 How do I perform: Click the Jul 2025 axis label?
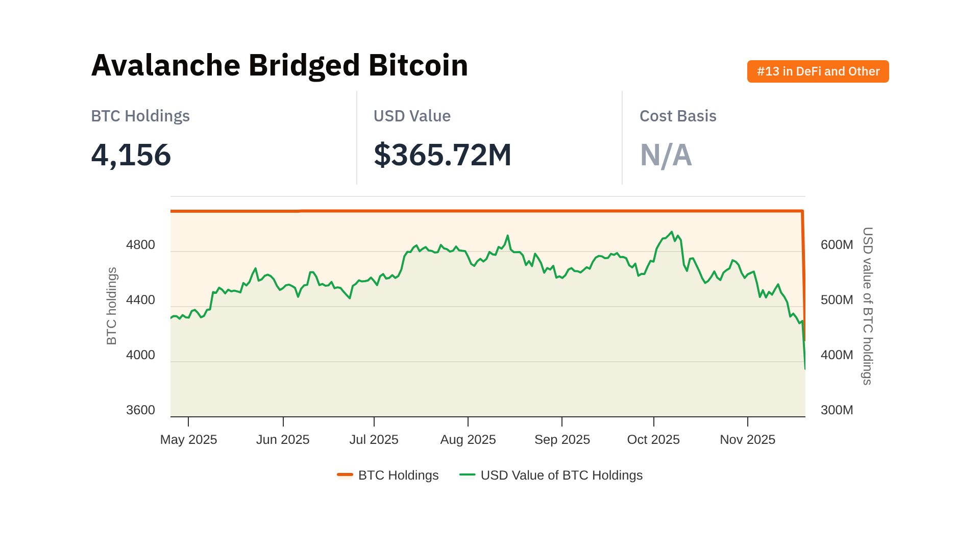click(374, 439)
